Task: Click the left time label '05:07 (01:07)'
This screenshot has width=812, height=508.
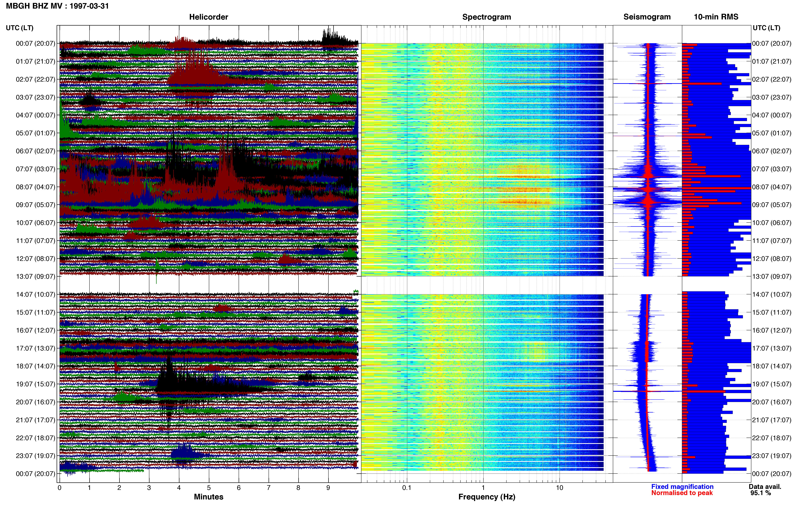Action: point(35,133)
